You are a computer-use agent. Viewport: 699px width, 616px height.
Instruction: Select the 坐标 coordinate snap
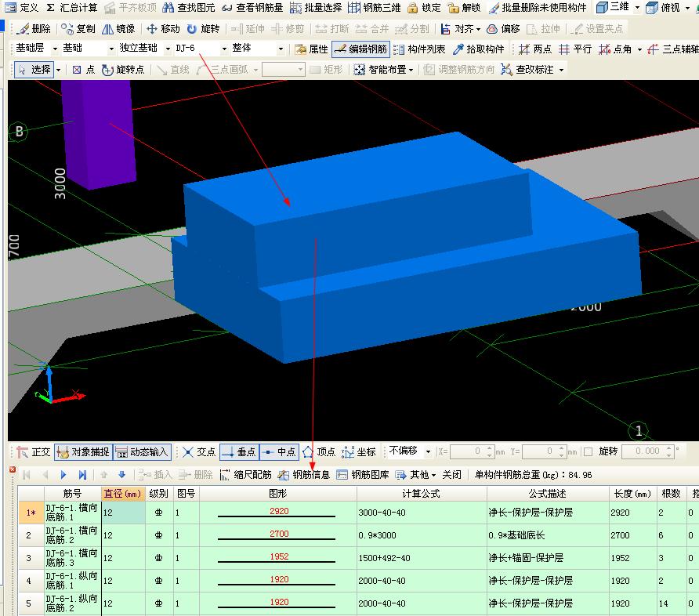pos(360,452)
